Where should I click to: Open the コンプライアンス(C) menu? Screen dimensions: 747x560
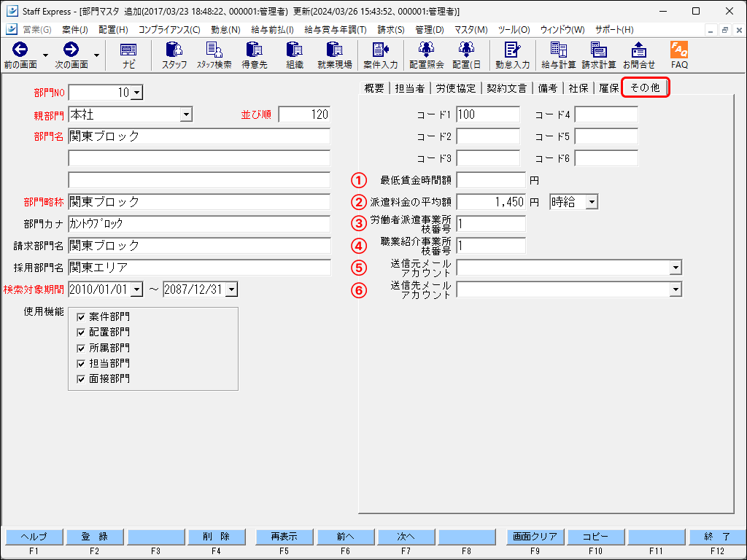[x=169, y=29]
